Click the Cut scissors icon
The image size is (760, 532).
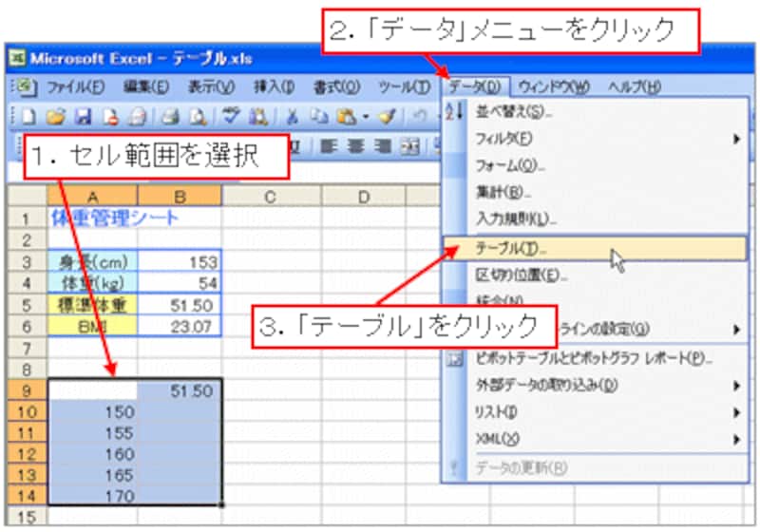click(x=292, y=117)
